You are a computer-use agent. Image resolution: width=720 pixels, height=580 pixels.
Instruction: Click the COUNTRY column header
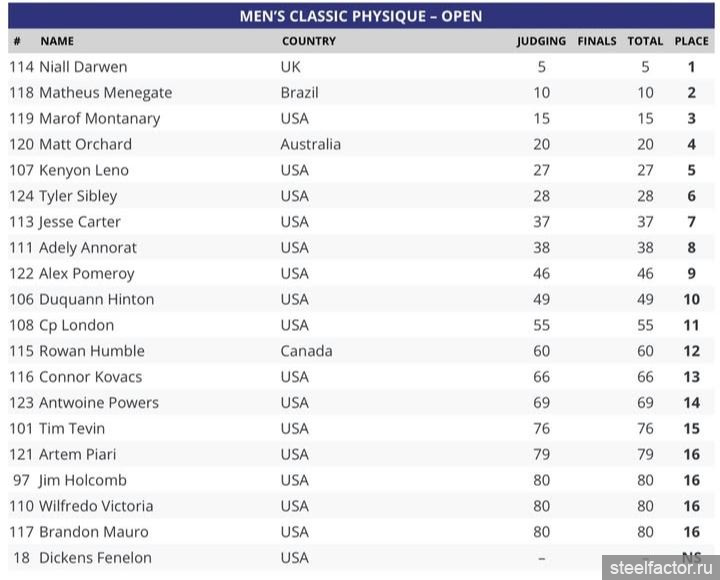click(x=309, y=42)
